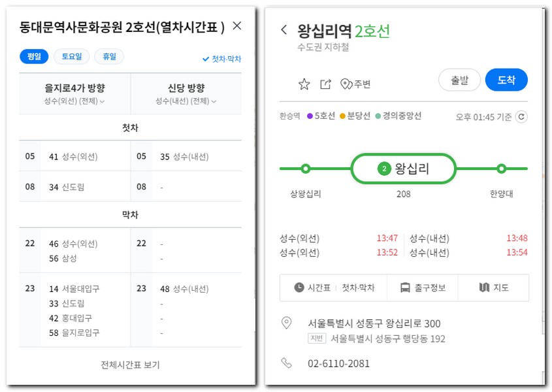This screenshot has height=392, width=552.
Task: Select the 평일 tab
Action: 33,56
